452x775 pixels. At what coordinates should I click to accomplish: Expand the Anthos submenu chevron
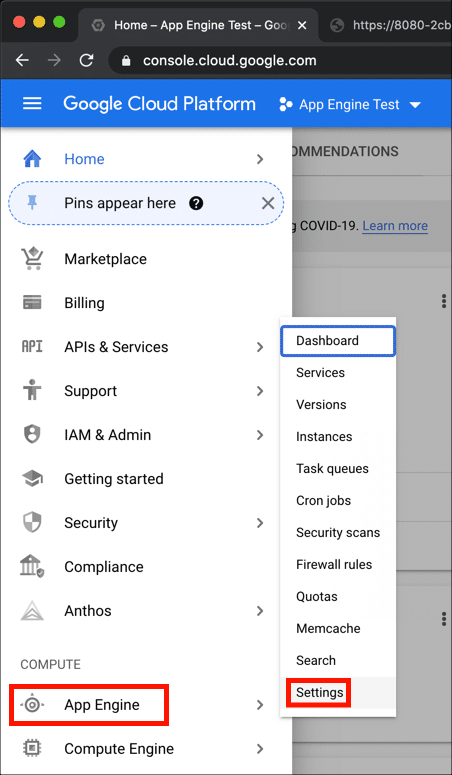coord(260,611)
